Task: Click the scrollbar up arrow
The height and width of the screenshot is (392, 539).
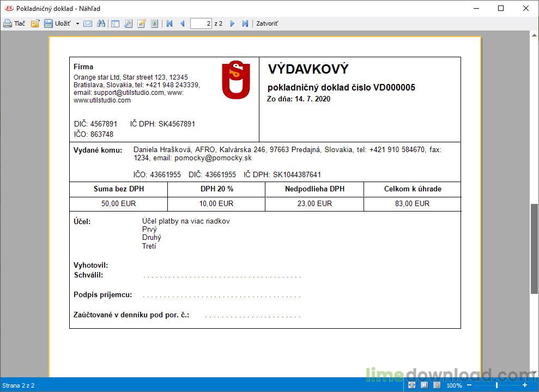Action: coord(534,35)
